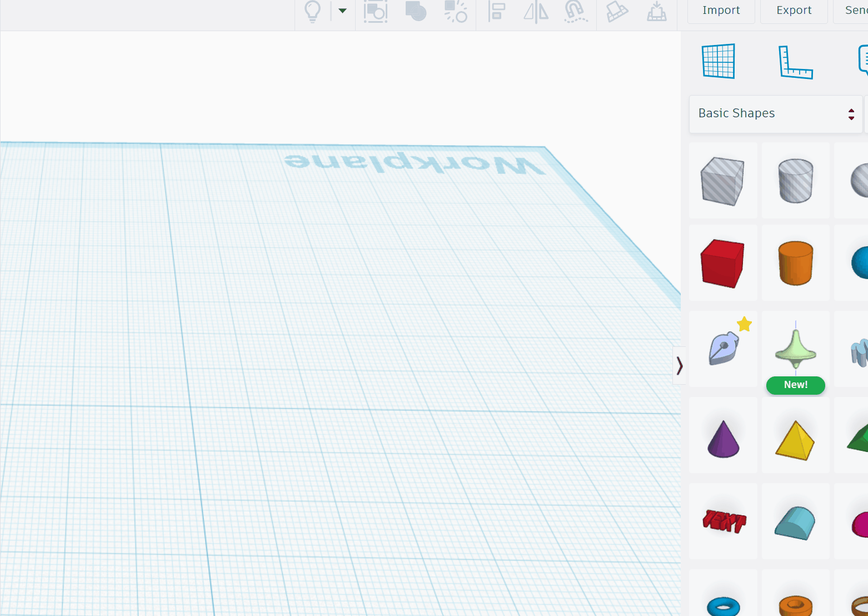Screen dimensions: 868x616
Task: Select the red TEXT shape
Action: tap(723, 521)
